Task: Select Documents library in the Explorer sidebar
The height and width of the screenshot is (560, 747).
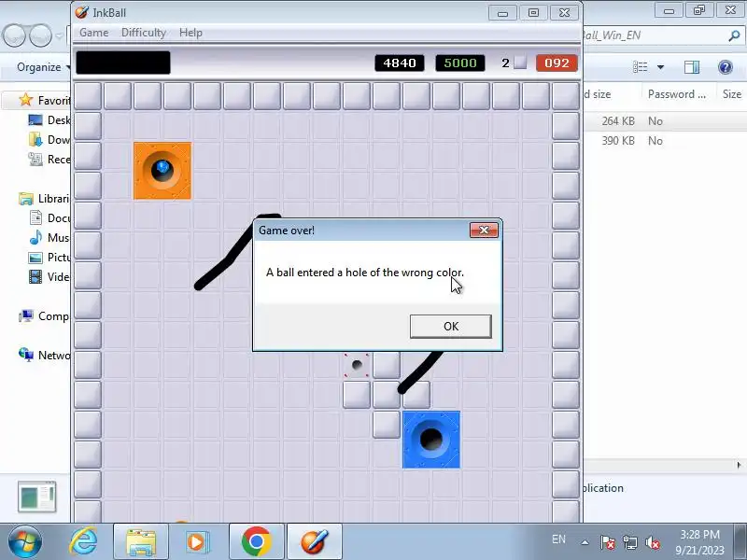Action: pos(49,218)
